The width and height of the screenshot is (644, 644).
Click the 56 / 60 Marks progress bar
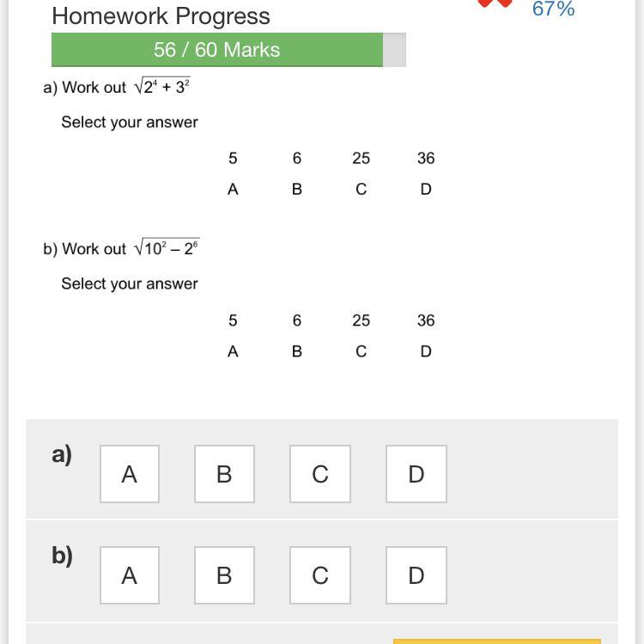click(228, 50)
